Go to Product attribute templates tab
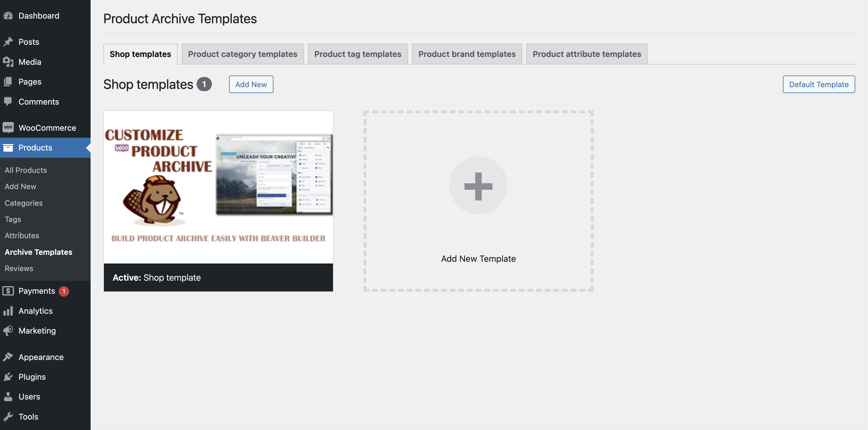This screenshot has width=868, height=430. tap(587, 54)
